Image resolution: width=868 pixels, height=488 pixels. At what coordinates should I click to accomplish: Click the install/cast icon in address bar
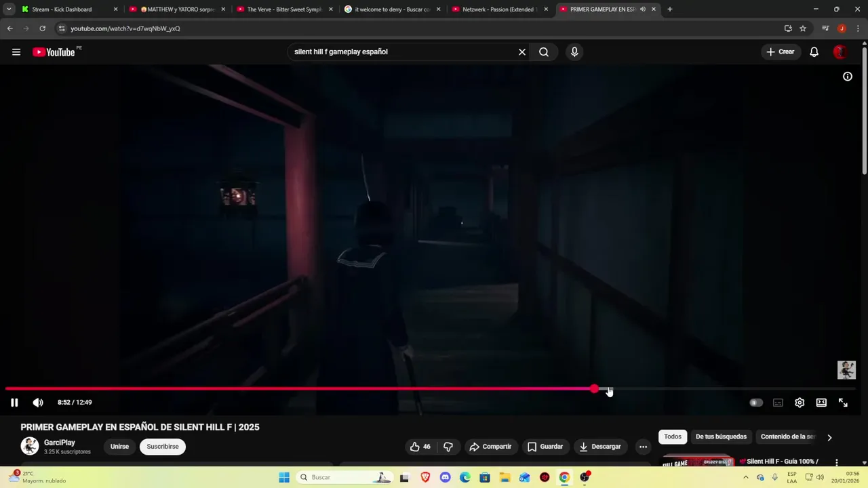[x=788, y=28]
